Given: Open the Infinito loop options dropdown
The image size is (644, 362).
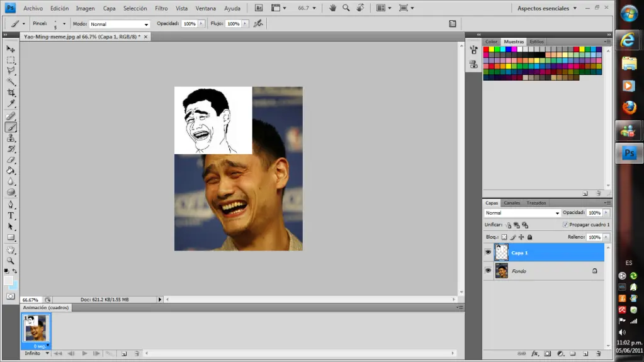Looking at the screenshot, I should [x=36, y=354].
